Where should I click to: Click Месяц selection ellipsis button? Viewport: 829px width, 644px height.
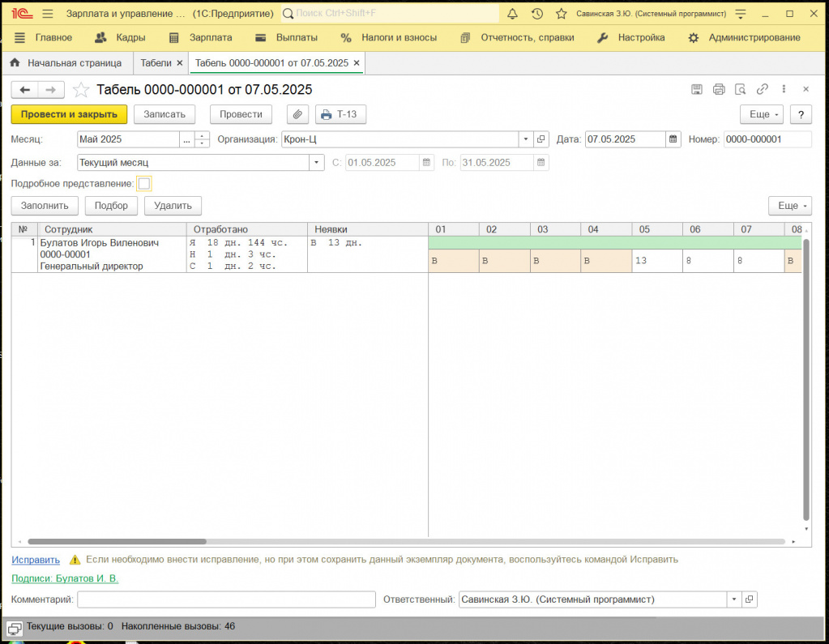186,139
